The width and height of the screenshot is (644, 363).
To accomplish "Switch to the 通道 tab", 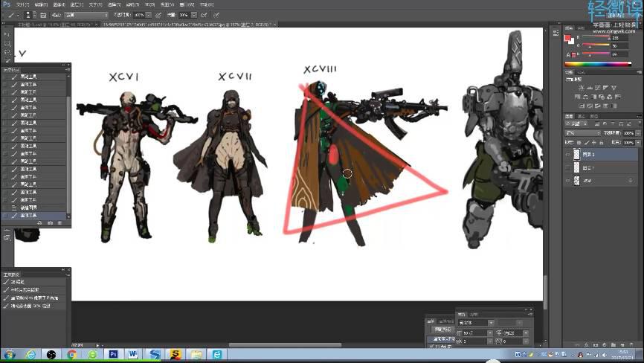I will (581, 116).
